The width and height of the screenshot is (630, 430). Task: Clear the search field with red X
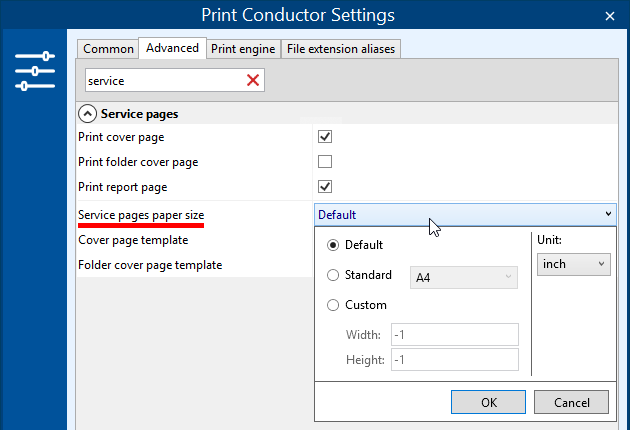pos(253,80)
